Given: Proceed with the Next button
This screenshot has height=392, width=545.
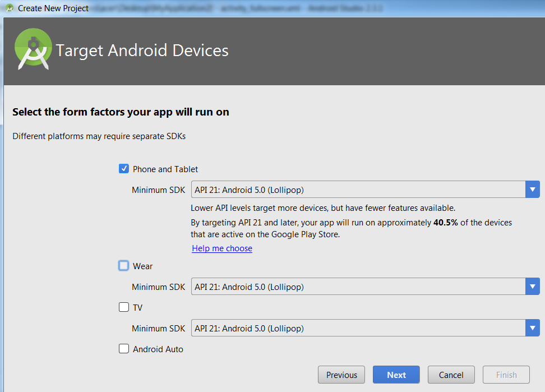Looking at the screenshot, I should [x=396, y=375].
